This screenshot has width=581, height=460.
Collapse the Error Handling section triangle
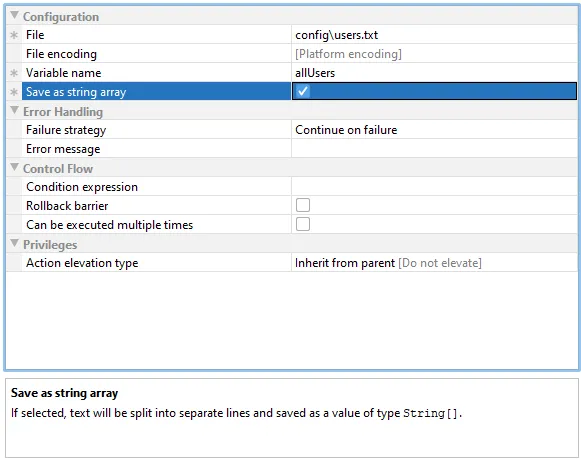click(14, 110)
